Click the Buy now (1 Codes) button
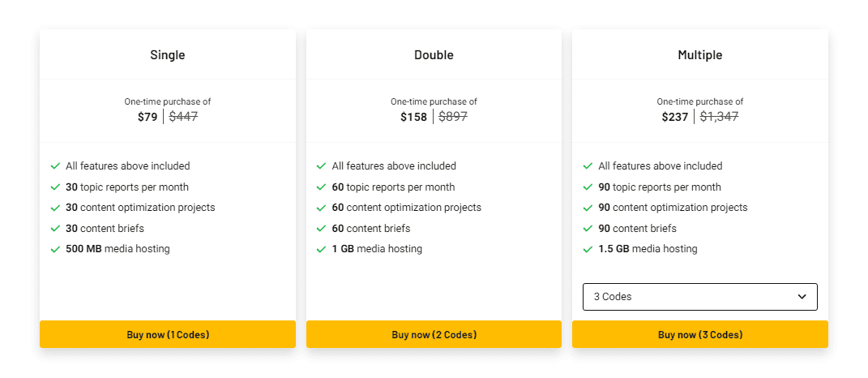The image size is (868, 378). click(168, 334)
